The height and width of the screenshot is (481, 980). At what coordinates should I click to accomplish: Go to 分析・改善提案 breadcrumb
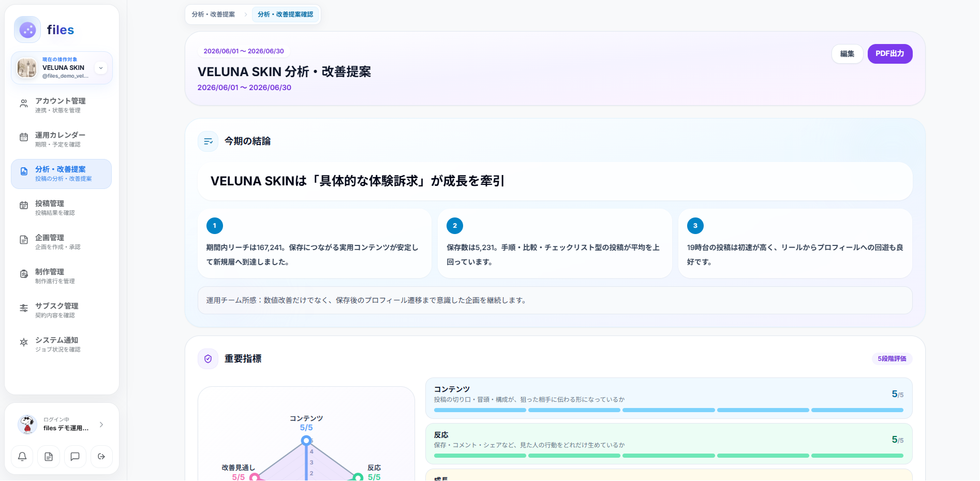[x=213, y=14]
